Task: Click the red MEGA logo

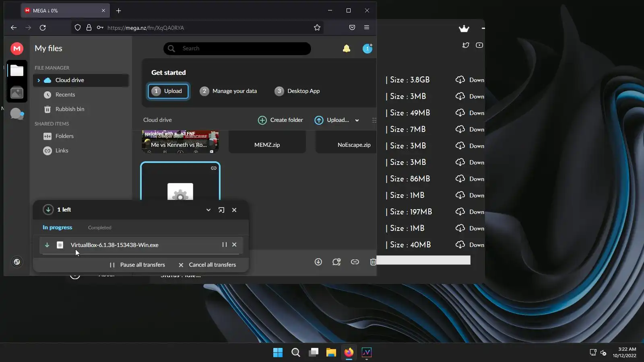Action: coord(17,49)
